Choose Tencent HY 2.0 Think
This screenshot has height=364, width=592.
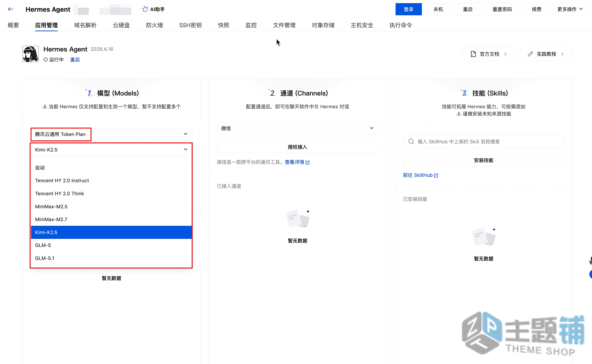(x=111, y=193)
